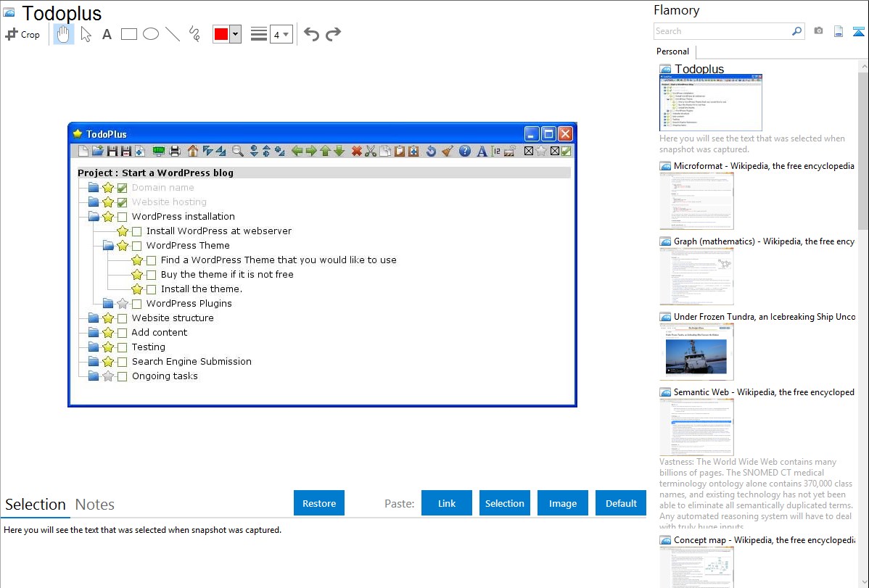Screen dimensions: 869x588
Task: Uncheck the Domain name task checkbox
Action: [x=123, y=188]
